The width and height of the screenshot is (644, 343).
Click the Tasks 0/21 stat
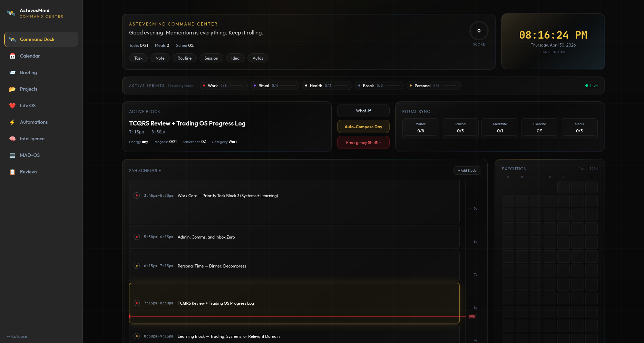coord(138,46)
